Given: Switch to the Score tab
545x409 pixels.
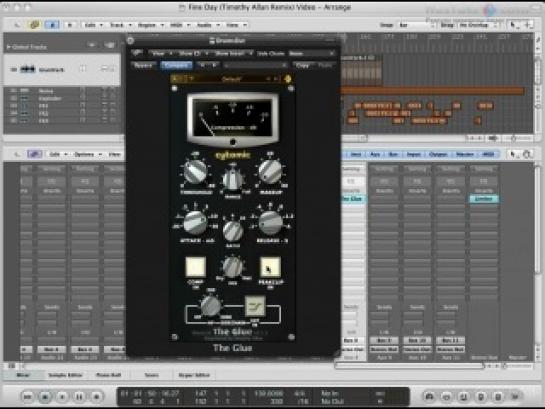Looking at the screenshot, I should 151,375.
